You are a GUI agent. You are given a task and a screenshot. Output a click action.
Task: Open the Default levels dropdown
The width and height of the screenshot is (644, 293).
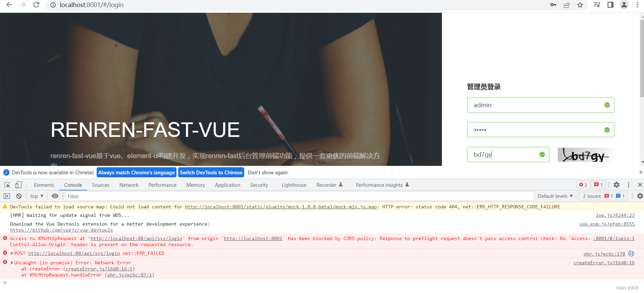(555, 196)
